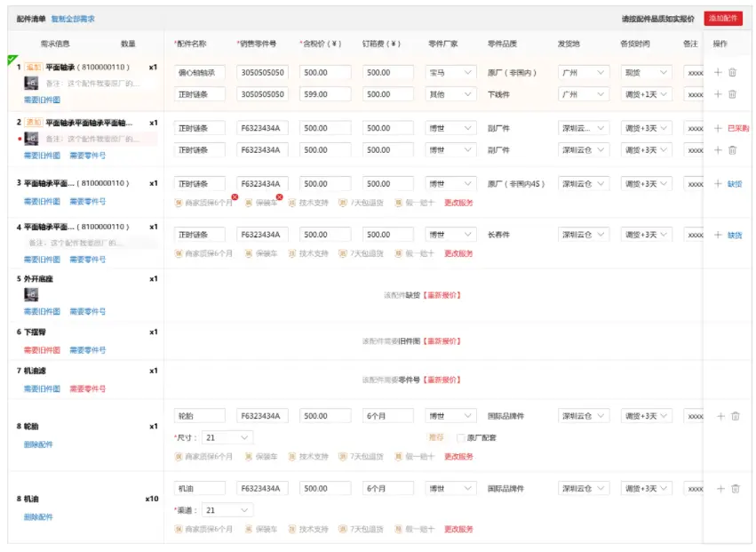Click 7天包退货 service icon under item 3
The height and width of the screenshot is (552, 756).
point(343,203)
